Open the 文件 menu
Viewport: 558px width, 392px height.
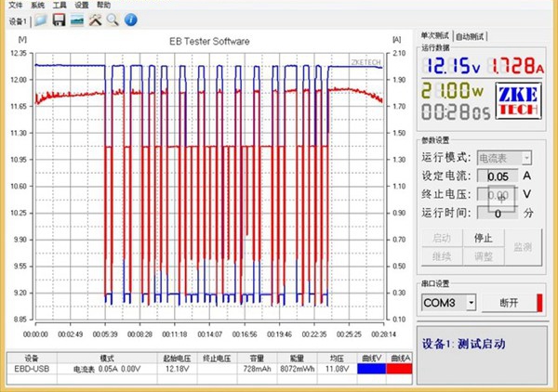(x=15, y=5)
